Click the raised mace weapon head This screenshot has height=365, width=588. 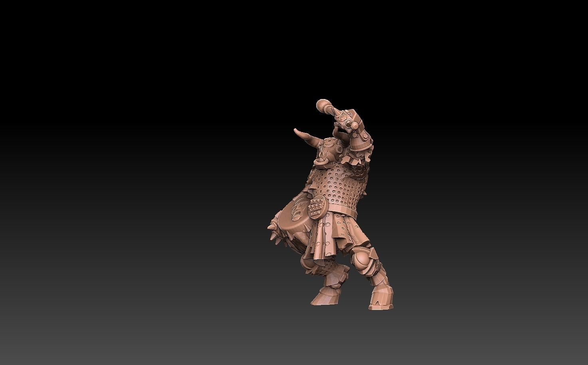tap(324, 105)
